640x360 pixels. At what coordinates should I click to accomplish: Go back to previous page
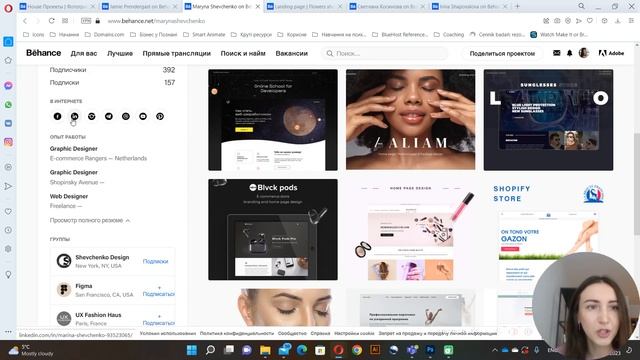25,21
